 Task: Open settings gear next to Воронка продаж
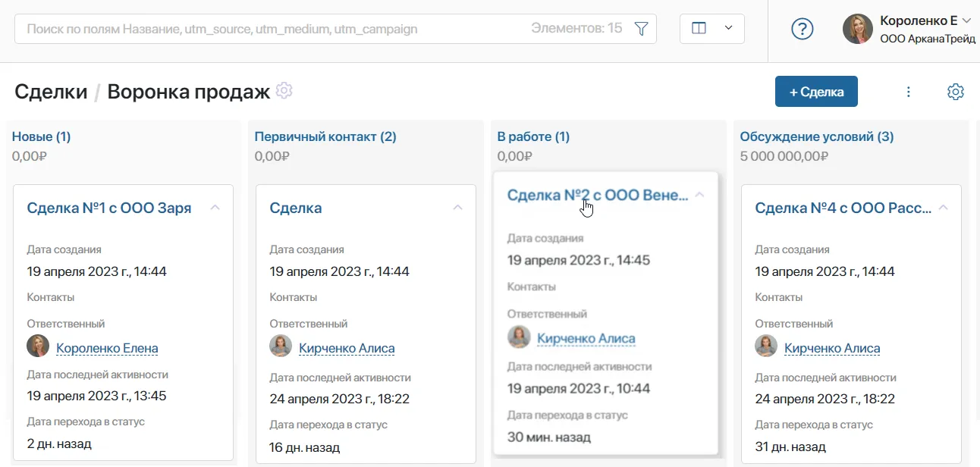click(284, 90)
